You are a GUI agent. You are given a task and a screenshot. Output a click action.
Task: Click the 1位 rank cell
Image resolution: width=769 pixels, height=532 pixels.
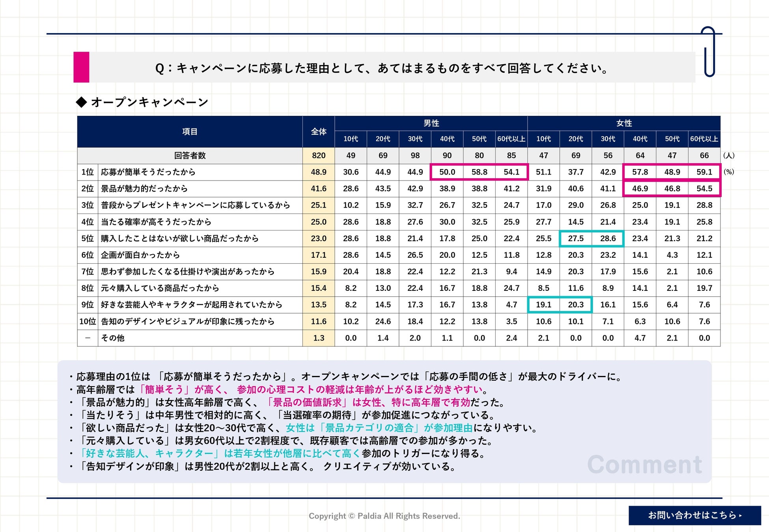coord(88,172)
